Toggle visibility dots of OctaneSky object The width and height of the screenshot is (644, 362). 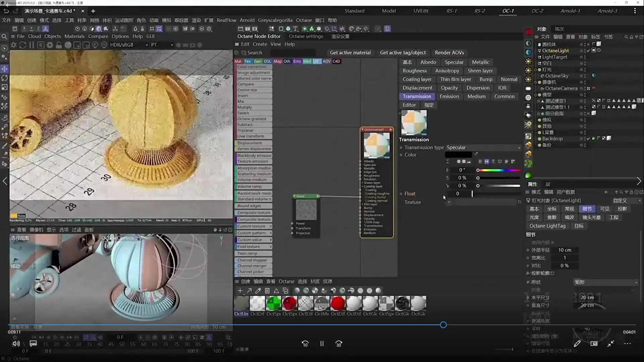pyautogui.click(x=585, y=76)
